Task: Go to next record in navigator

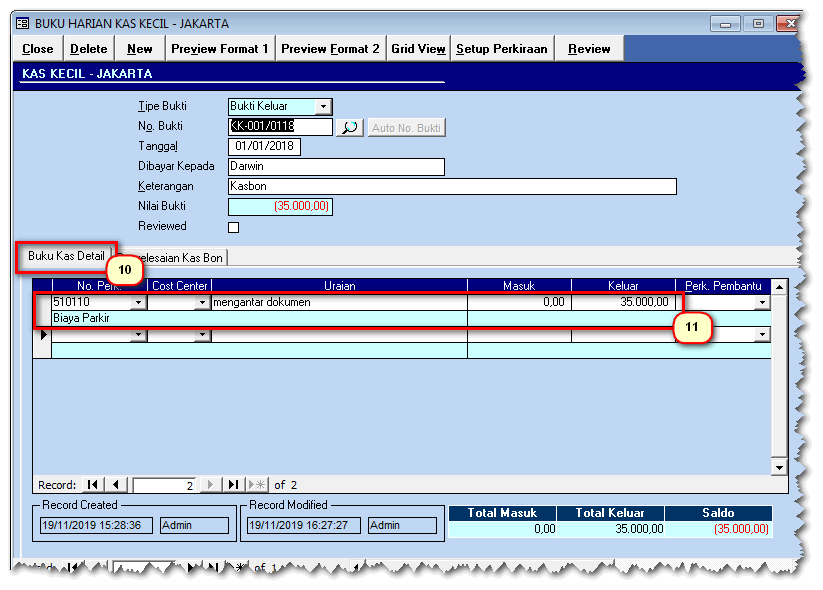Action: point(211,485)
